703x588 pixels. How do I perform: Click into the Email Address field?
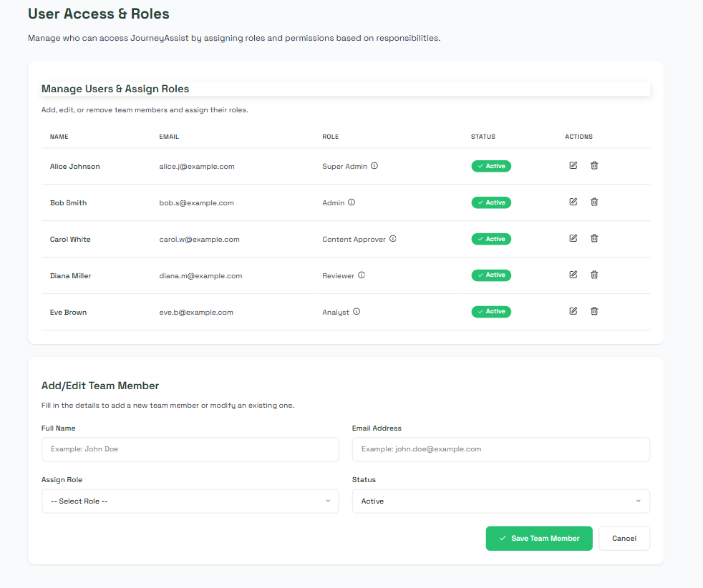pyautogui.click(x=500, y=449)
